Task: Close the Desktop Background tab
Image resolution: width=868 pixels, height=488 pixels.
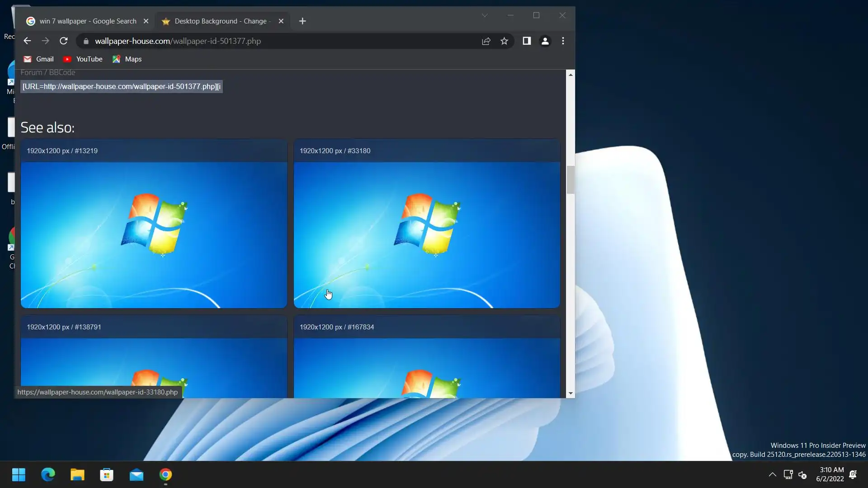Action: [x=281, y=21]
